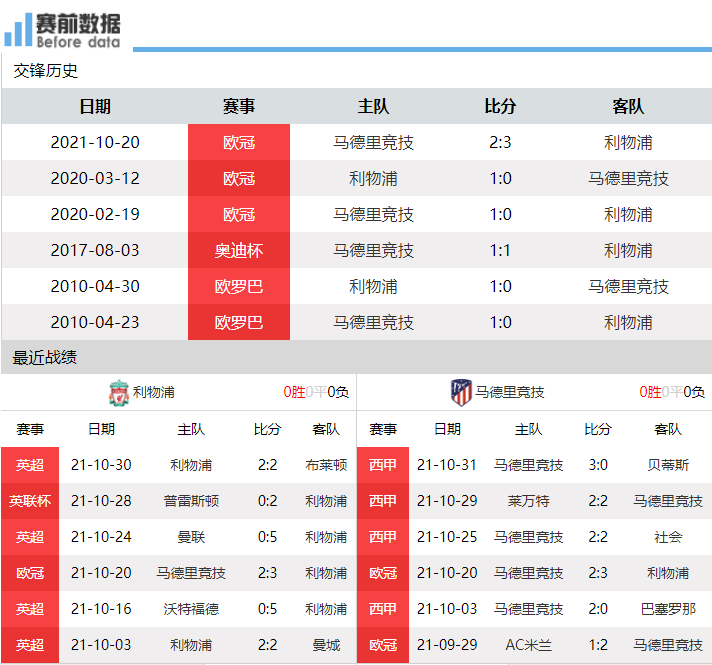
Task: Click the 社会 away team cell
Action: click(668, 537)
